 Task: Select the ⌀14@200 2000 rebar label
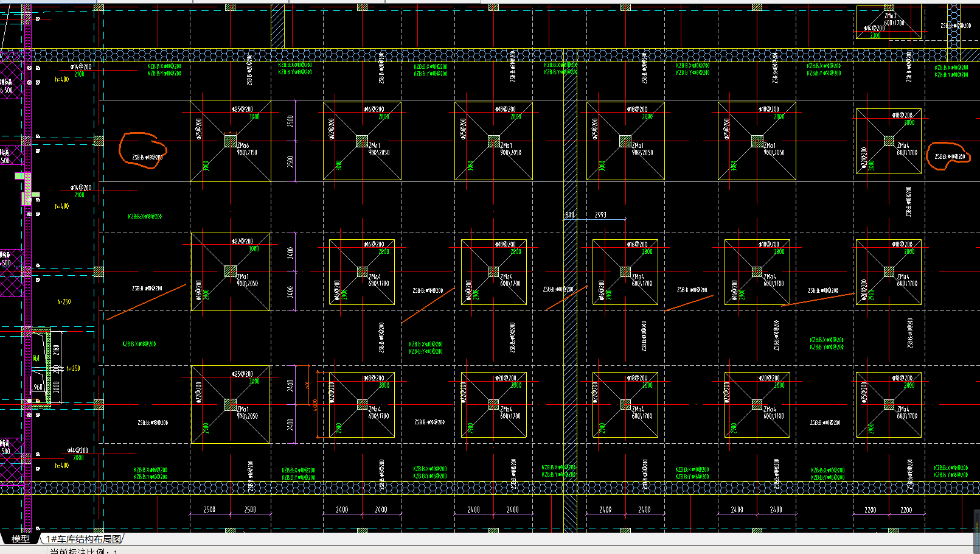(78, 454)
